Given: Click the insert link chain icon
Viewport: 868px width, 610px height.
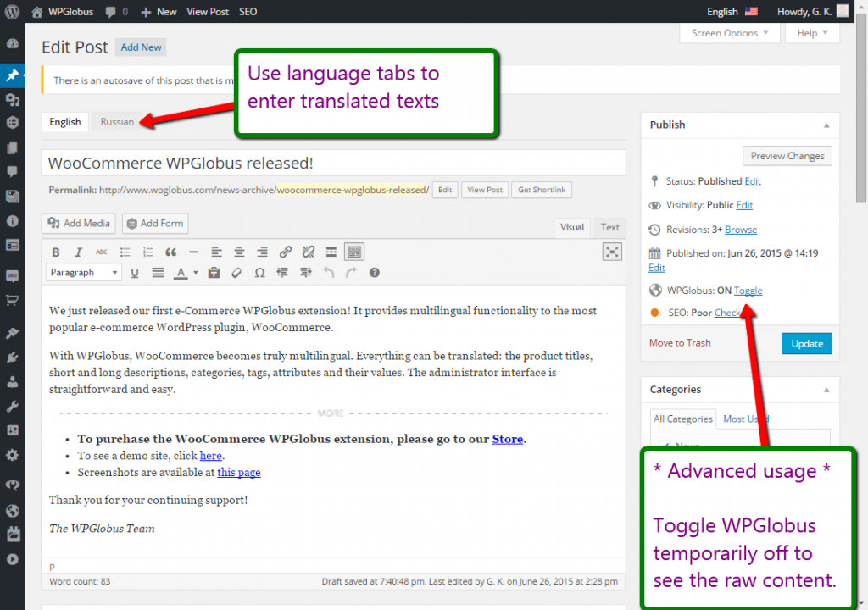Looking at the screenshot, I should [286, 252].
